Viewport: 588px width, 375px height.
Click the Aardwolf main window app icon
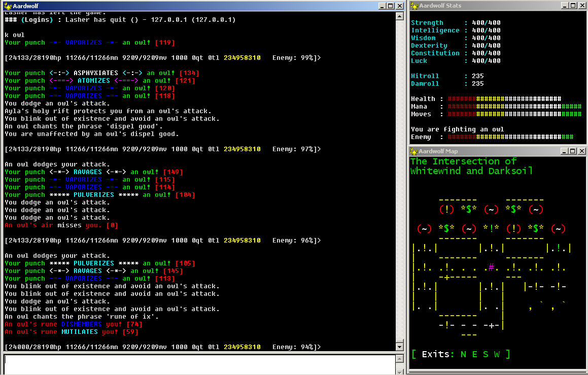point(8,6)
